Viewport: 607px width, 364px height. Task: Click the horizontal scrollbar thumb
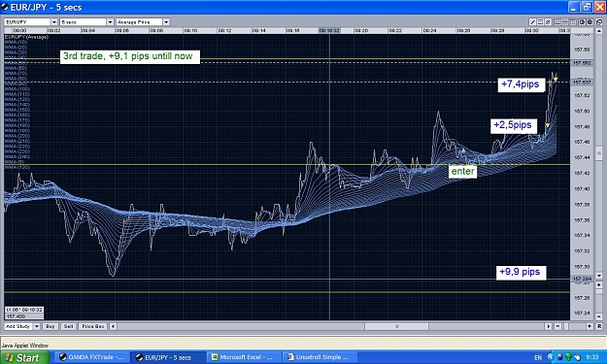(x=396, y=326)
